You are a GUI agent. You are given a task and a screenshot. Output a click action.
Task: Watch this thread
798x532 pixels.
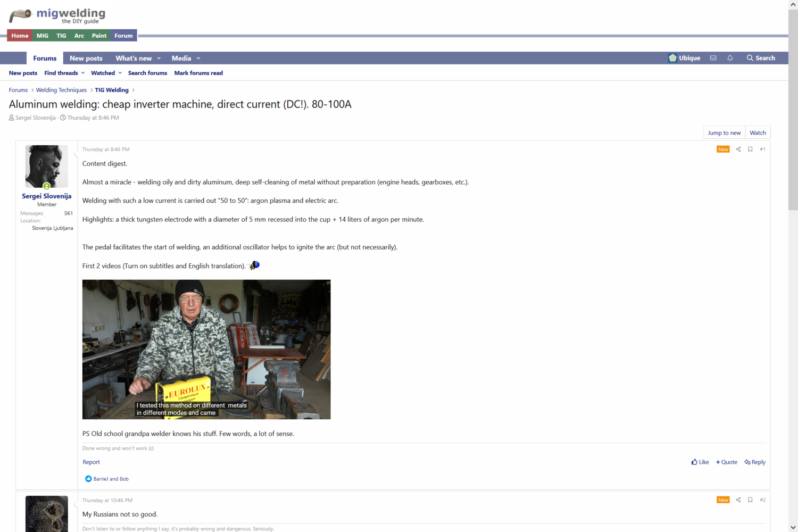pos(758,133)
